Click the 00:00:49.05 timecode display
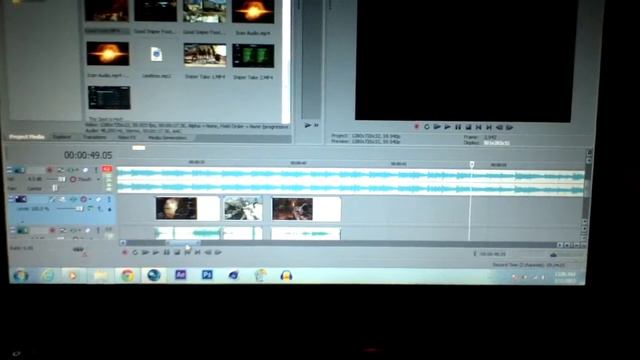Image resolution: width=640 pixels, height=360 pixels. [88, 155]
